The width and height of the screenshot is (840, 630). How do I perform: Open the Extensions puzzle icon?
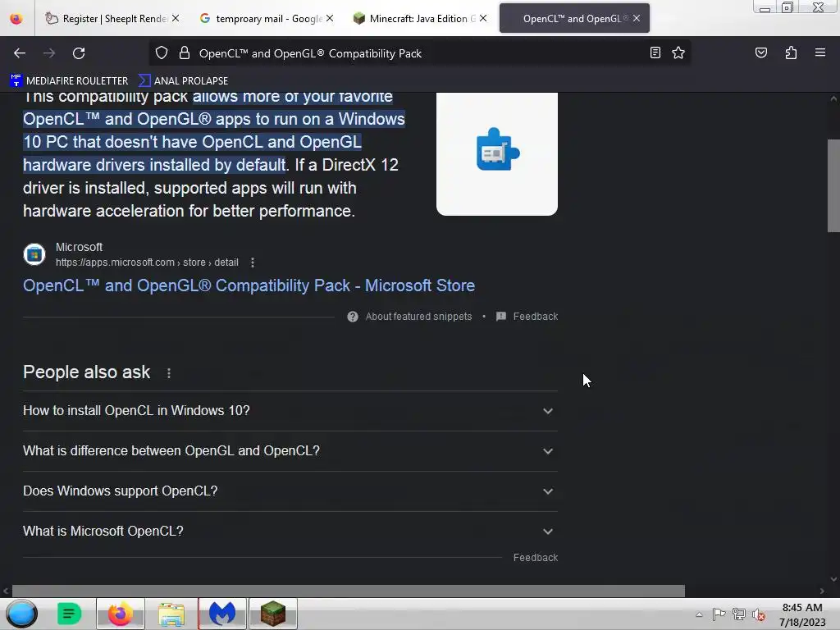click(x=791, y=52)
